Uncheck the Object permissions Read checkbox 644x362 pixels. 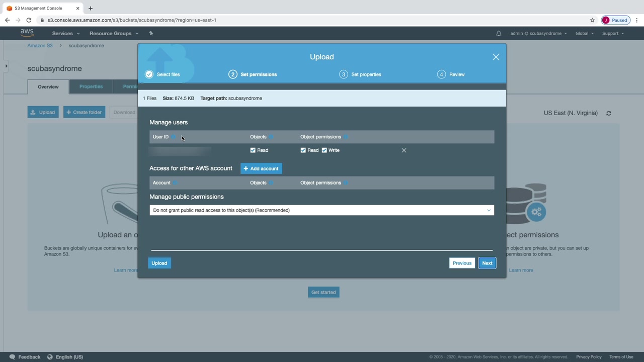[x=303, y=150]
